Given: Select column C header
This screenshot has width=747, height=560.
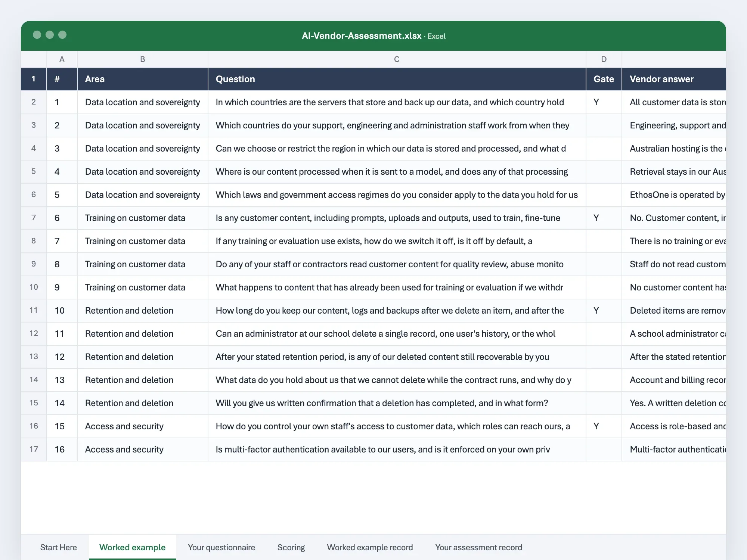Looking at the screenshot, I should point(397,59).
